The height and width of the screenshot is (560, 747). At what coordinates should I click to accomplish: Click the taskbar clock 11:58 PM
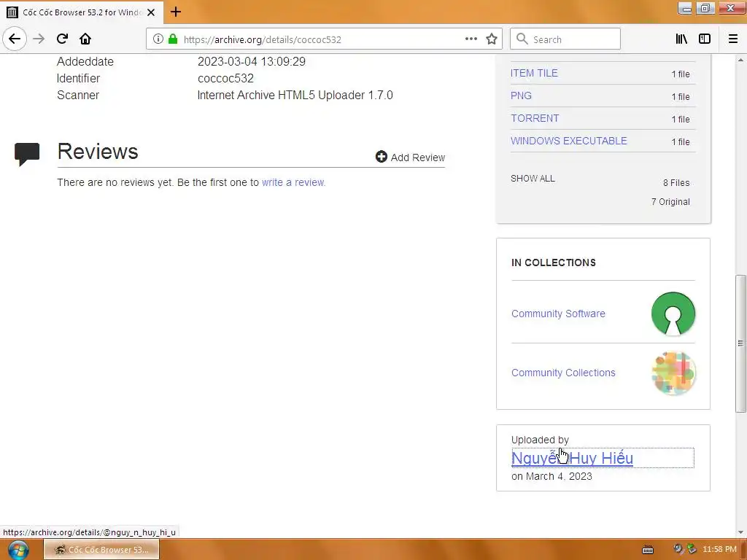tap(719, 550)
